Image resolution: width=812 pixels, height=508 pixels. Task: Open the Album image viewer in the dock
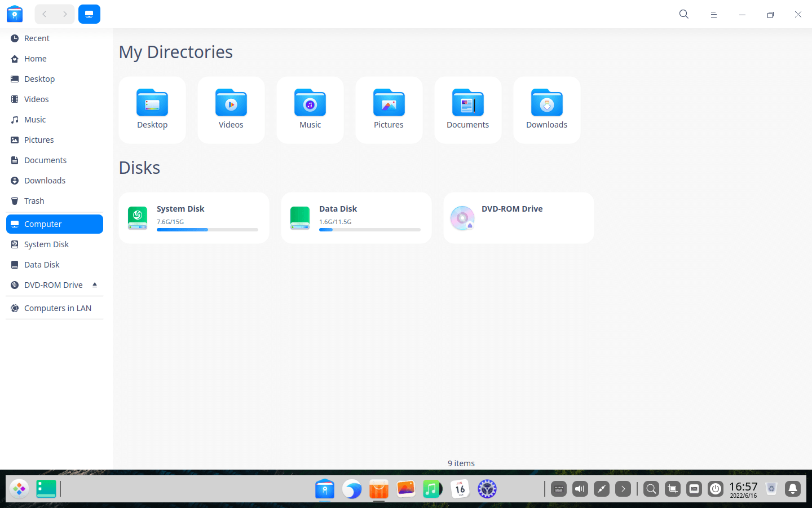(406, 489)
